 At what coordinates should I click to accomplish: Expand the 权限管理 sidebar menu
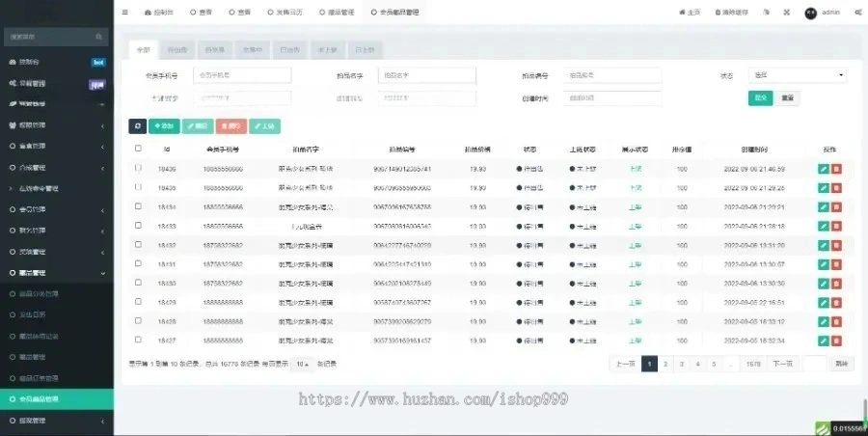tap(57, 125)
